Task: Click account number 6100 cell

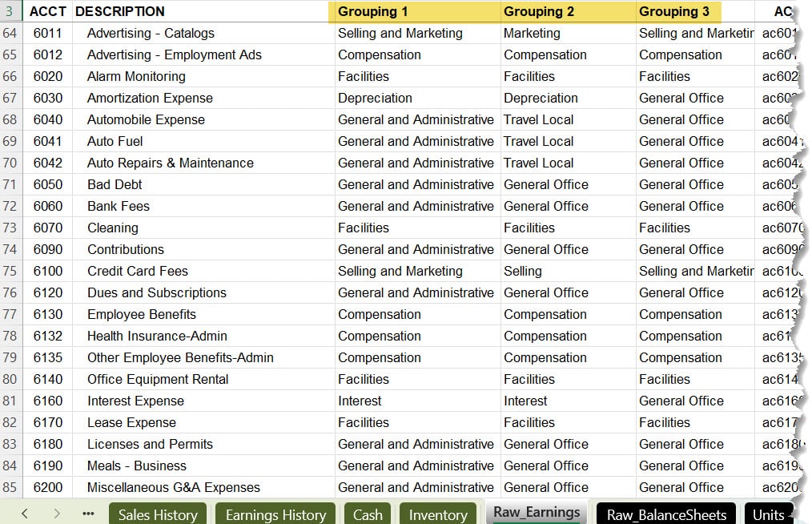Action: click(47, 271)
